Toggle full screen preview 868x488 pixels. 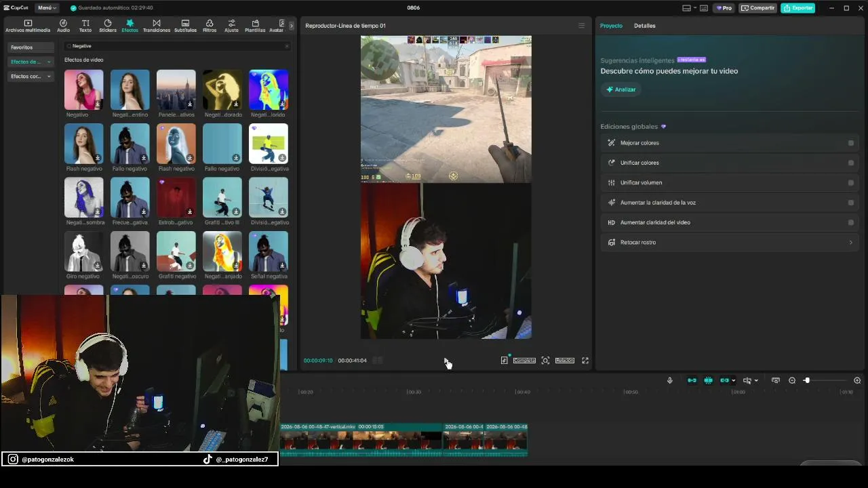[585, 361]
